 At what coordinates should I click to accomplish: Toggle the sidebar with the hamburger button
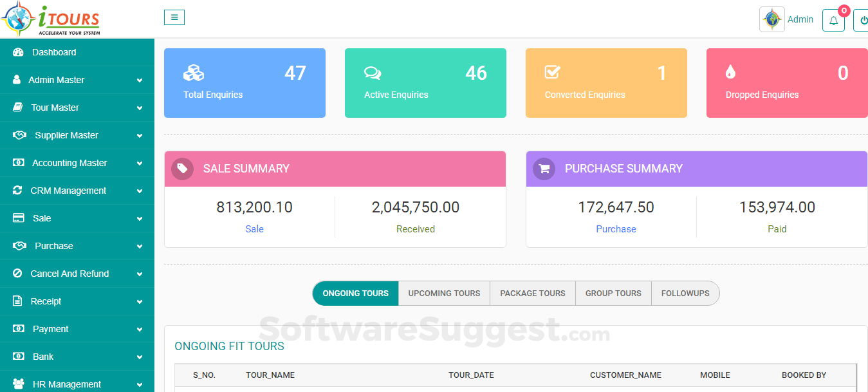point(174,17)
